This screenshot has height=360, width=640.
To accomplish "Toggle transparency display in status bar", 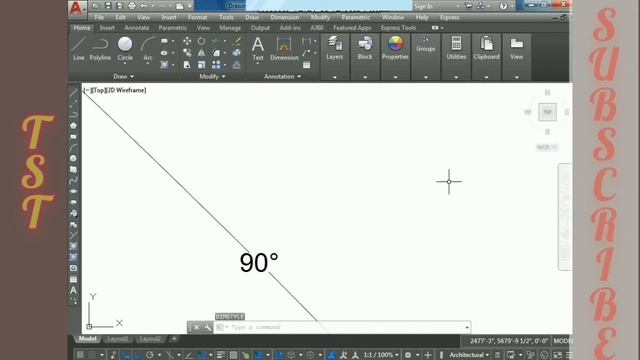I will point(233,355).
